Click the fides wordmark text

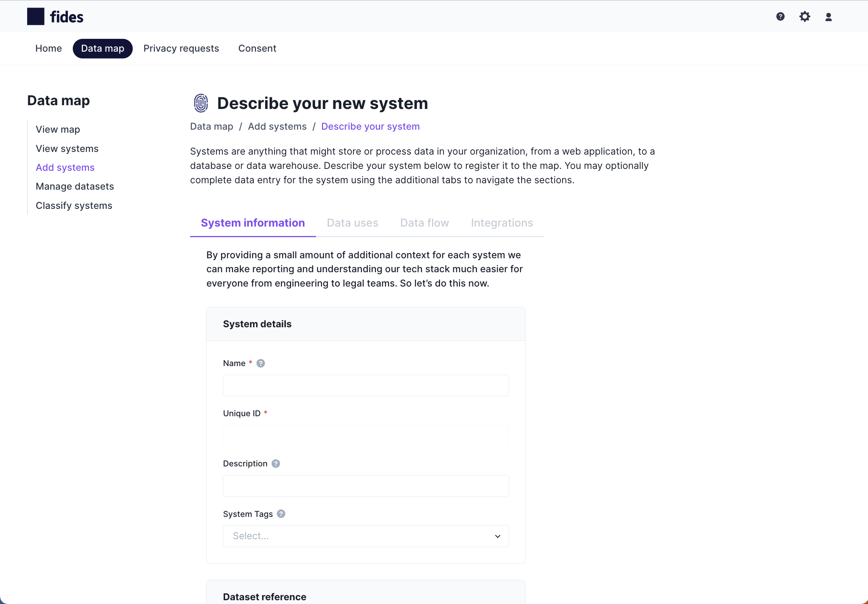click(x=66, y=17)
